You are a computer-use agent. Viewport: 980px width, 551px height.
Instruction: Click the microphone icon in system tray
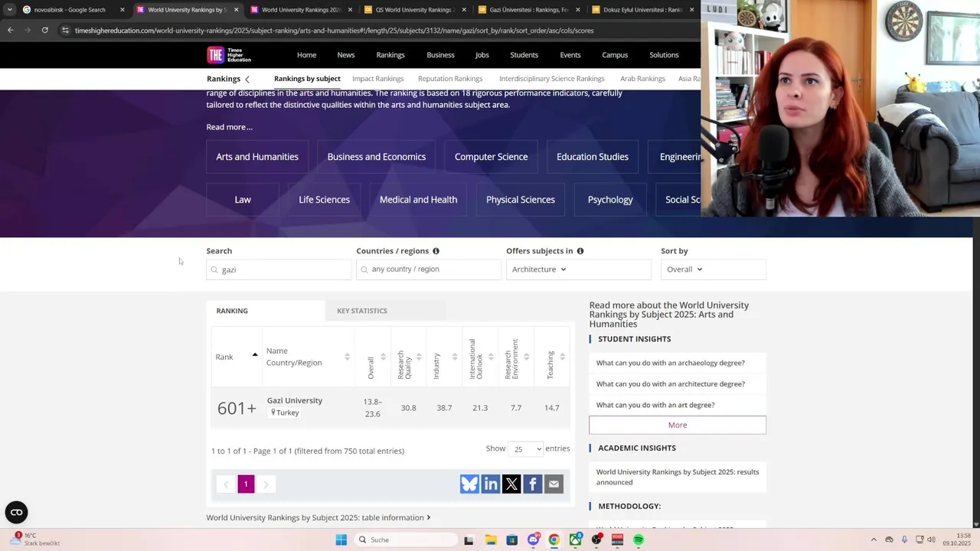coord(904,540)
